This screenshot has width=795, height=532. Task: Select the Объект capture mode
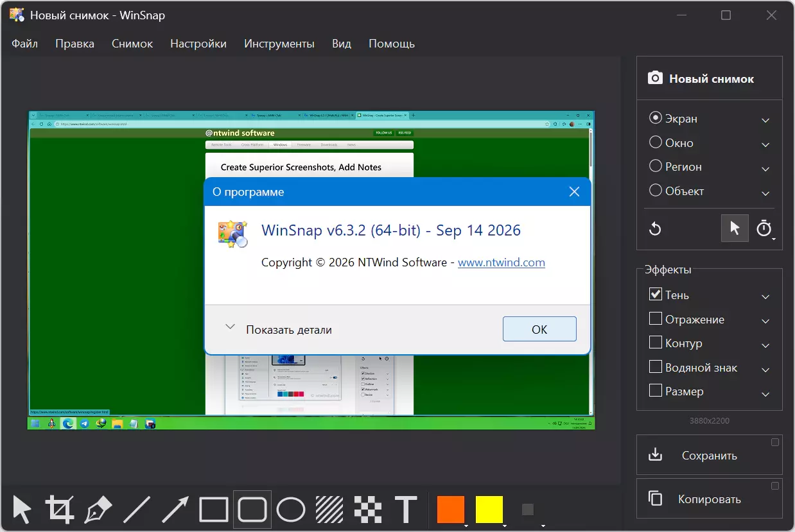click(x=656, y=190)
